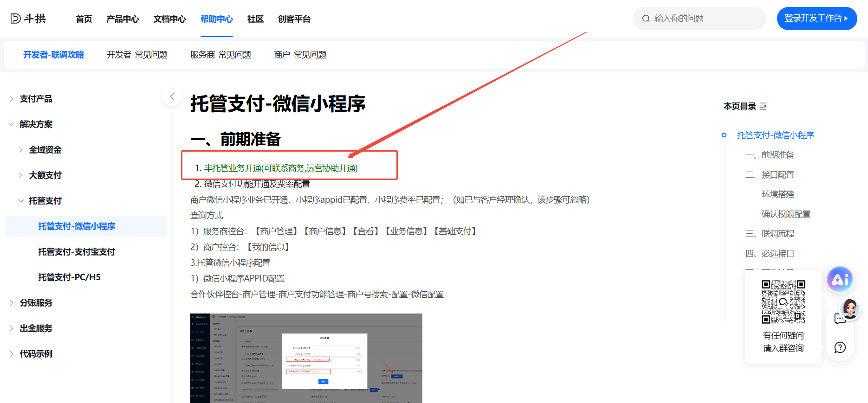
Task: Open 创客平台 in top navigation
Action: coord(294,19)
